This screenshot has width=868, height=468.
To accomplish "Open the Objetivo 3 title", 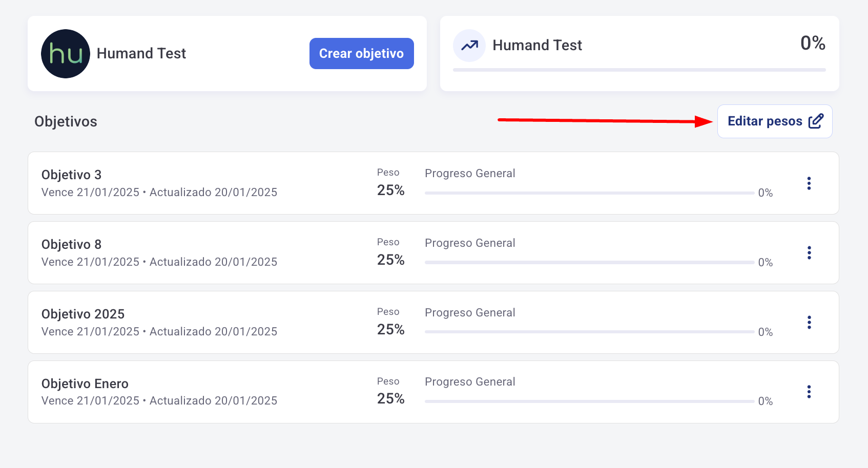I will 72,175.
